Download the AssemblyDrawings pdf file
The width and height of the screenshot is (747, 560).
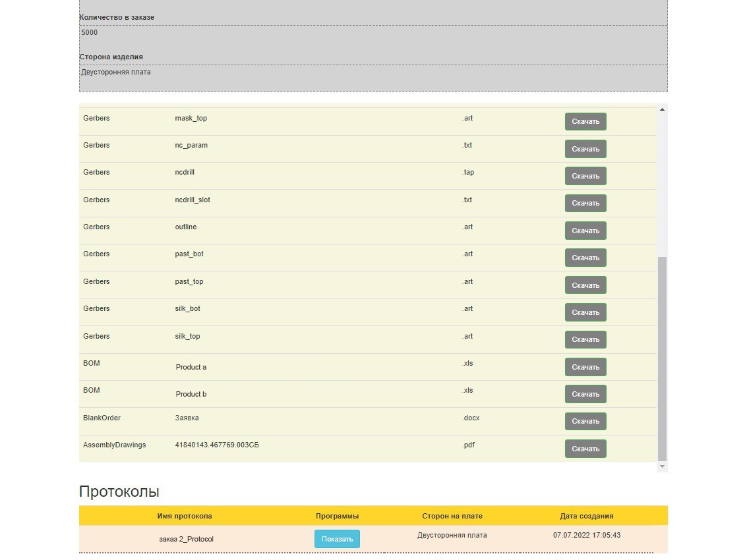pyautogui.click(x=585, y=449)
